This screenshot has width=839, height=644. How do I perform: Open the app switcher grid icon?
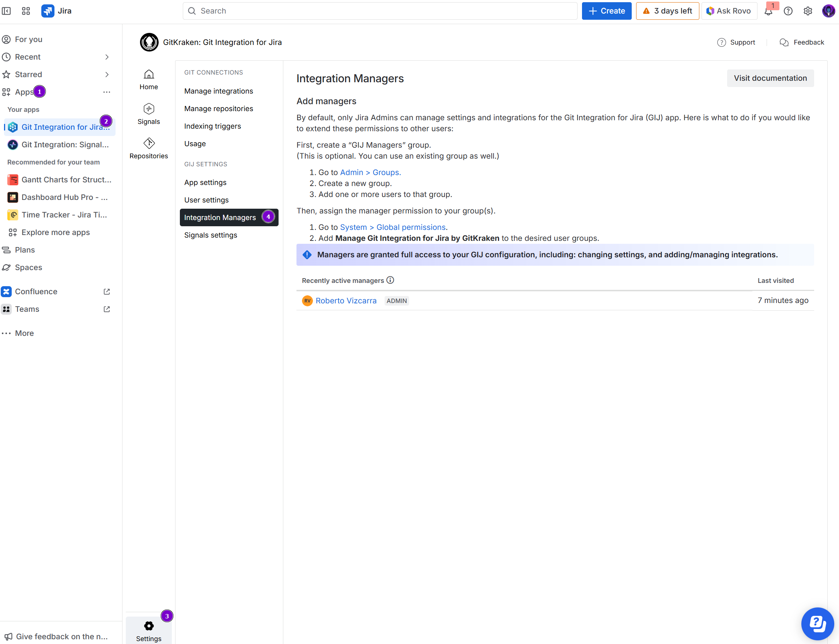tap(26, 11)
